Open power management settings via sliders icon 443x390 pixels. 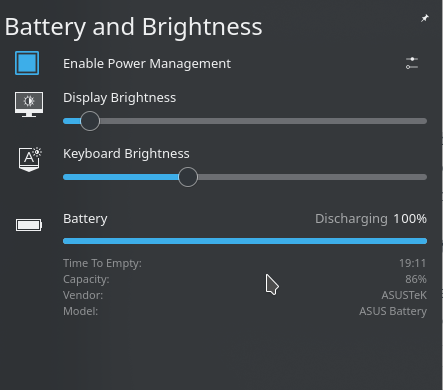click(x=412, y=63)
